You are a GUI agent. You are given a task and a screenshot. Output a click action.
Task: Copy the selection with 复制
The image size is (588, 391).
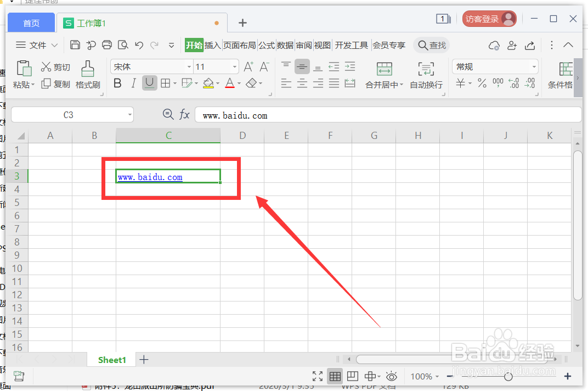tap(55, 84)
